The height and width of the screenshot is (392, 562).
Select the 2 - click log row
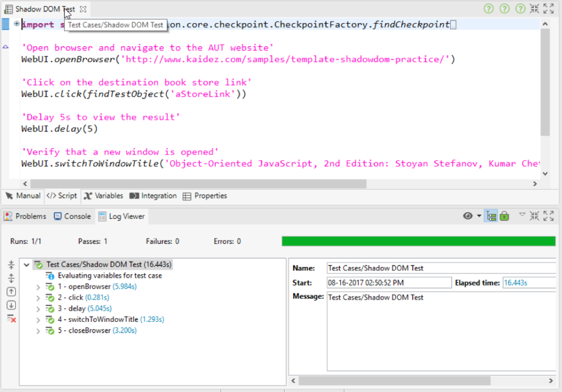click(x=77, y=298)
